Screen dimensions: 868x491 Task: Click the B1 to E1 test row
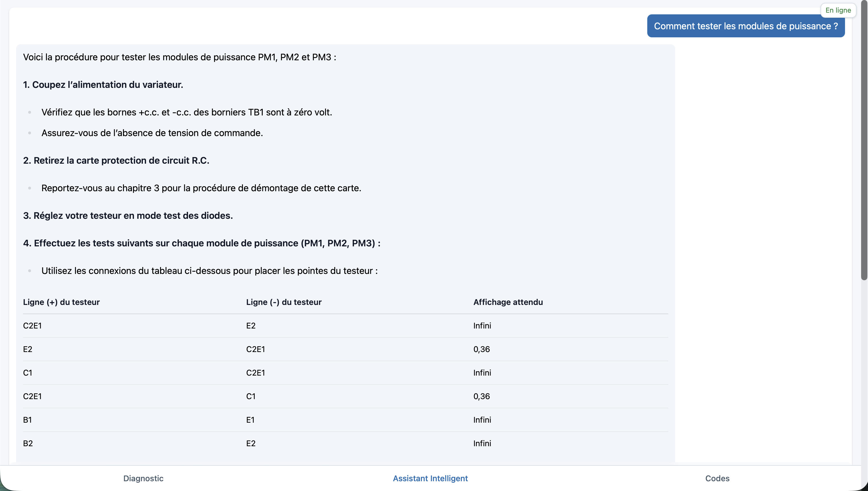(x=345, y=420)
